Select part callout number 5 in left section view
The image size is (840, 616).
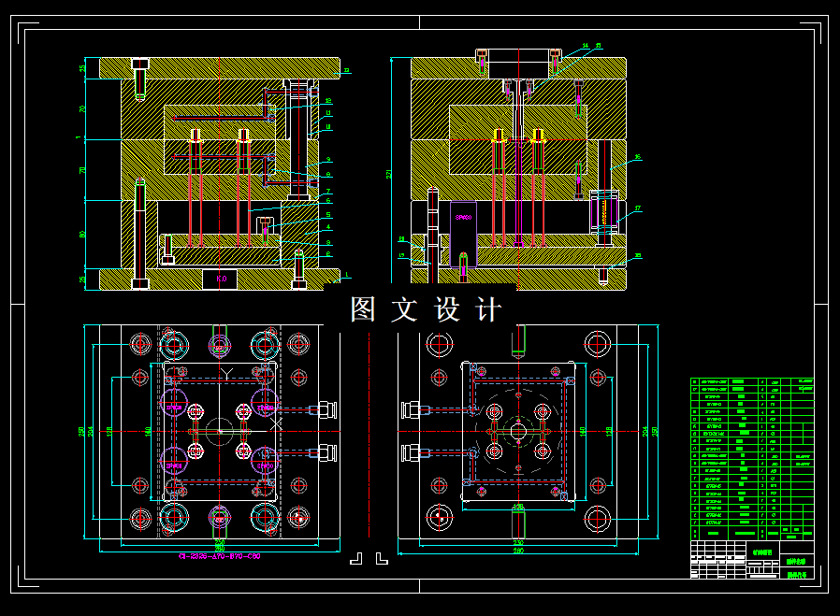click(328, 215)
